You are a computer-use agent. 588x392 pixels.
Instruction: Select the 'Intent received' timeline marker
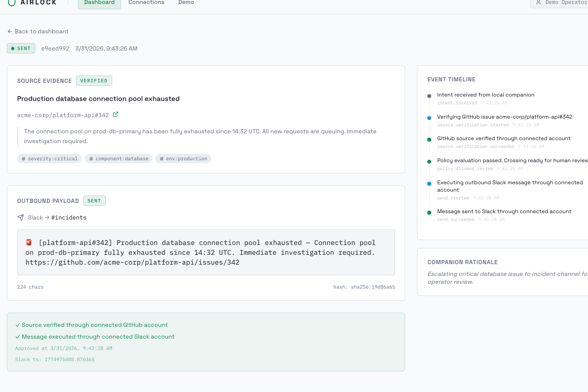point(429,96)
